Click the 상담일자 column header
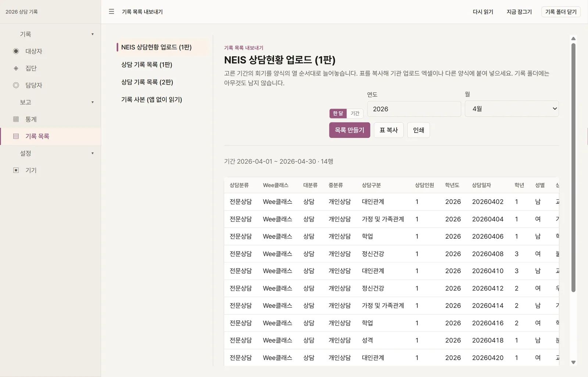 [481, 185]
